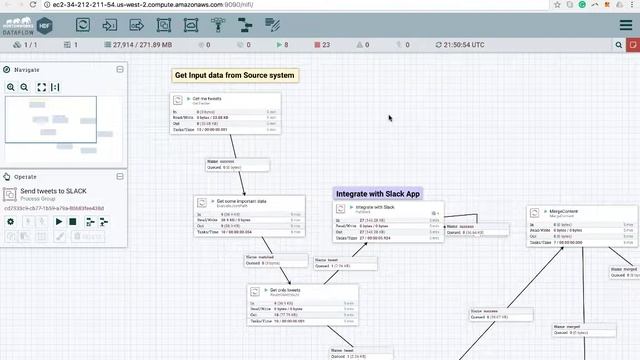
Task: Click the HDF hexagon logo
Action: click(x=44, y=26)
